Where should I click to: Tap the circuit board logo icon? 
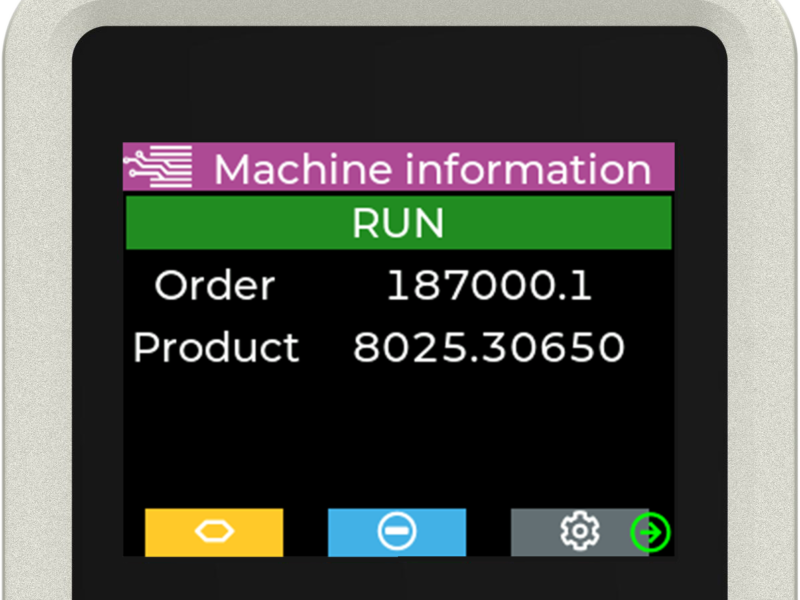point(156,167)
